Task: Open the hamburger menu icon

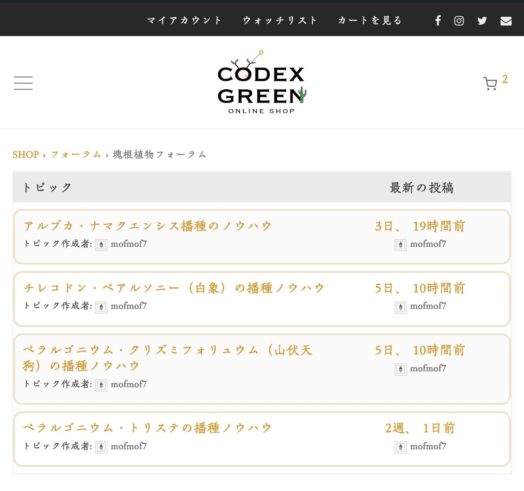Action: tap(23, 83)
